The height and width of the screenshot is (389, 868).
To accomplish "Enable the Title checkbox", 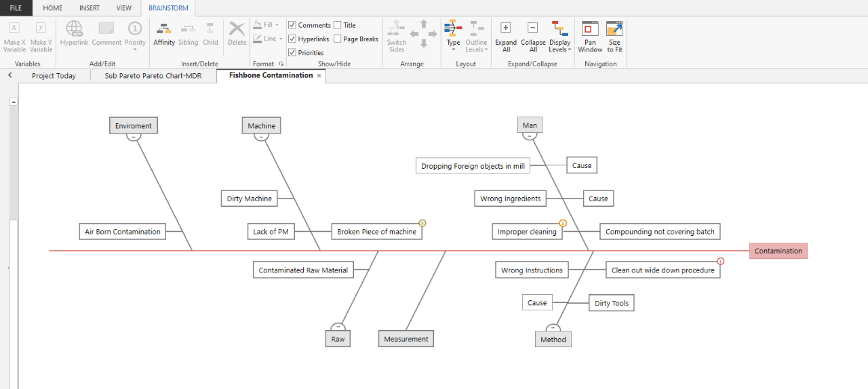I will click(x=338, y=25).
